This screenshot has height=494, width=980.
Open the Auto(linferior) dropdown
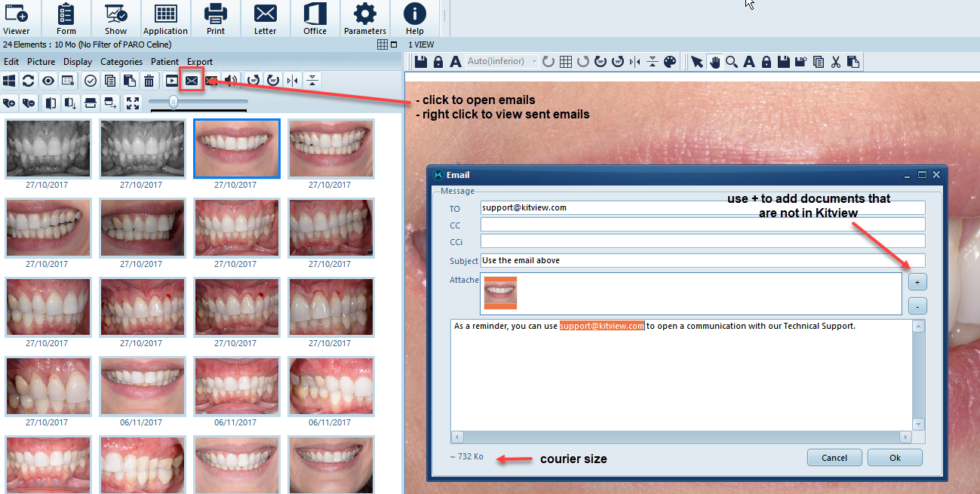[x=502, y=61]
